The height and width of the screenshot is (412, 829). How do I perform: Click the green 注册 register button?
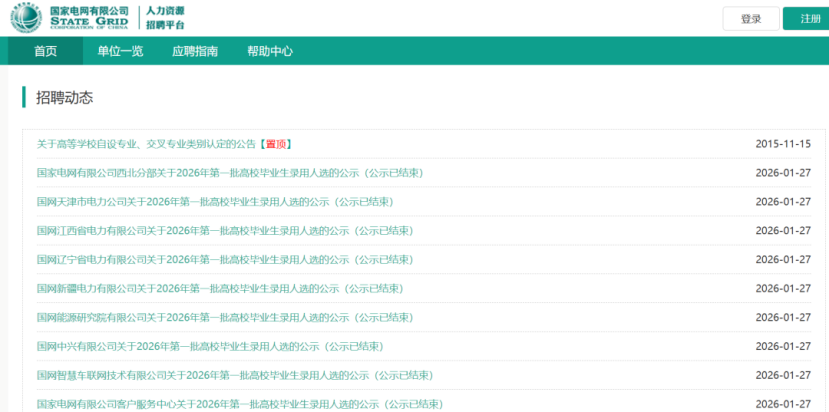(x=805, y=19)
